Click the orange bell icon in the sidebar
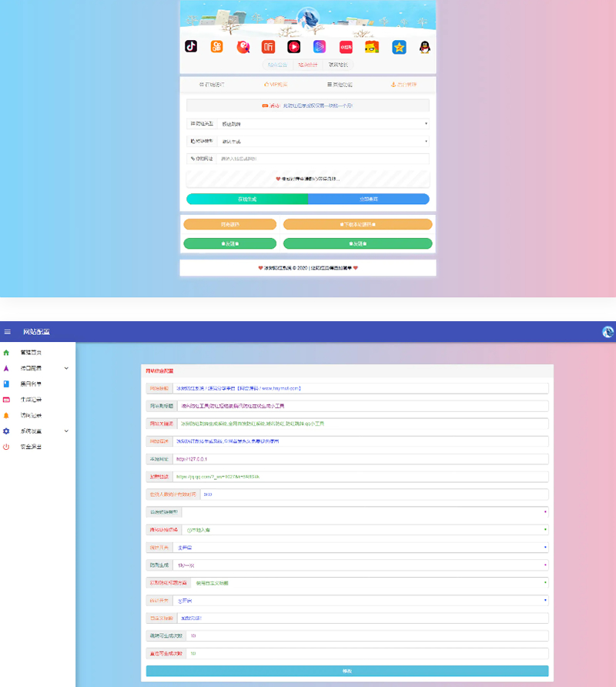 pos(7,415)
